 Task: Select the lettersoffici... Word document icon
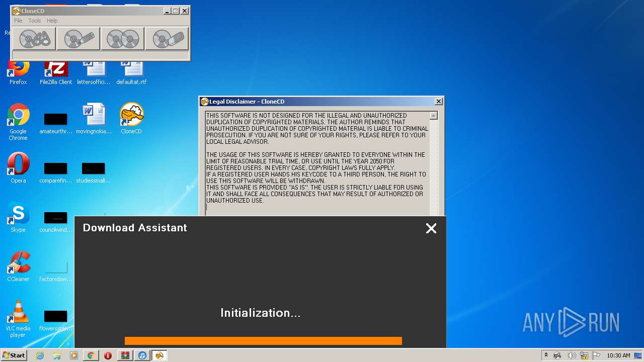94,72
